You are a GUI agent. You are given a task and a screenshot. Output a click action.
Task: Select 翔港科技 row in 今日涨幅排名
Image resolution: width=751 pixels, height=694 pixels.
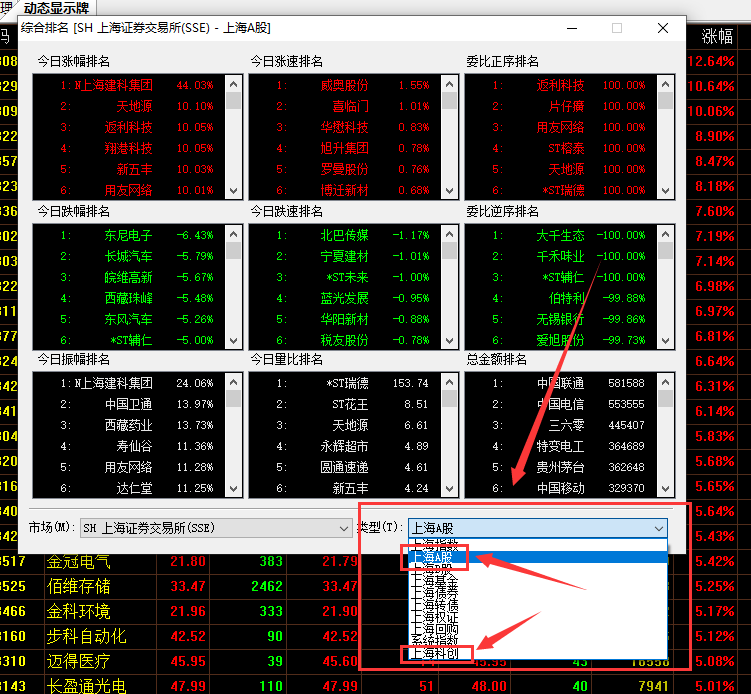point(129,148)
